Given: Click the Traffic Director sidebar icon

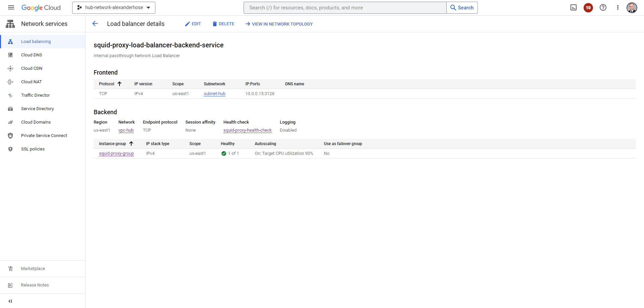Looking at the screenshot, I should click(10, 95).
